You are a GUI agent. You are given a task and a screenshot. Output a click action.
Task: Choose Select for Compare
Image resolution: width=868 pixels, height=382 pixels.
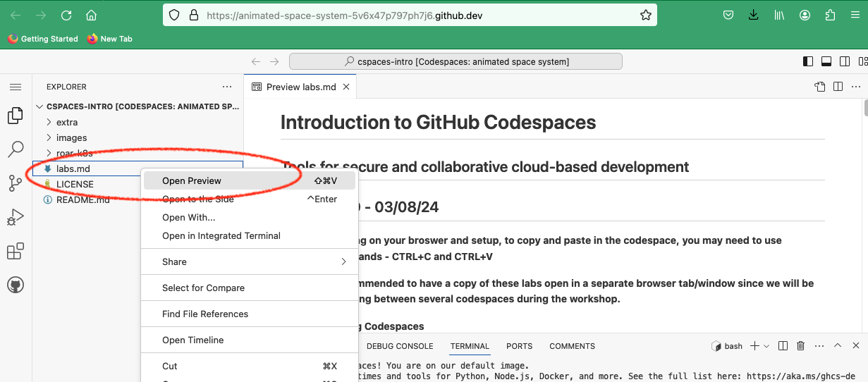(250, 288)
